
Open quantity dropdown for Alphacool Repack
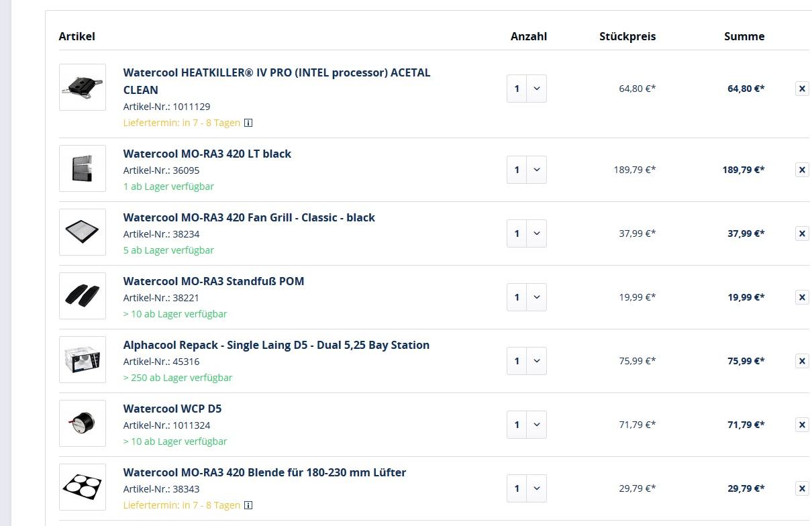(x=527, y=361)
